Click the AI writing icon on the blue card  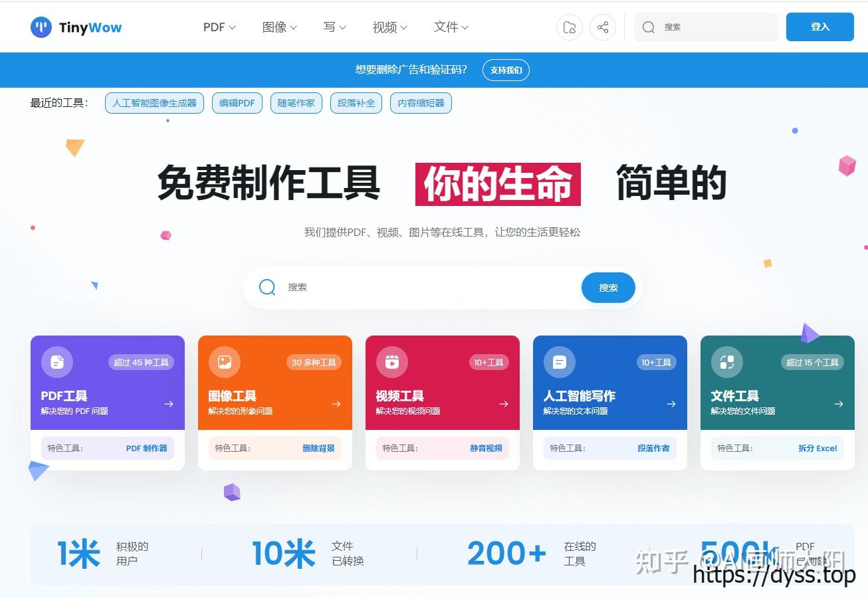559,362
